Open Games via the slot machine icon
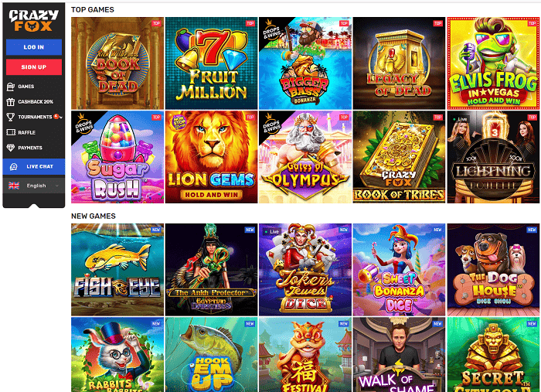The width and height of the screenshot is (541, 392). click(11, 87)
